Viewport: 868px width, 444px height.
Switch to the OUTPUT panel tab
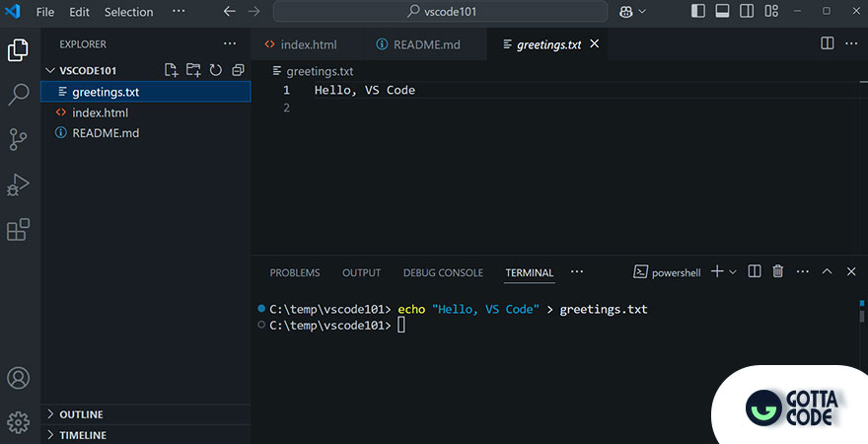(361, 273)
